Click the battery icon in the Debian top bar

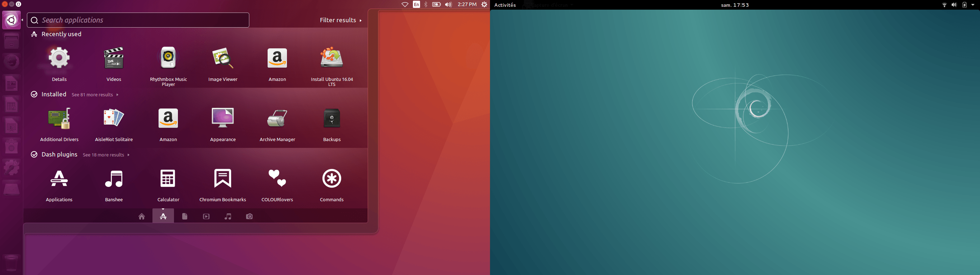point(965,5)
